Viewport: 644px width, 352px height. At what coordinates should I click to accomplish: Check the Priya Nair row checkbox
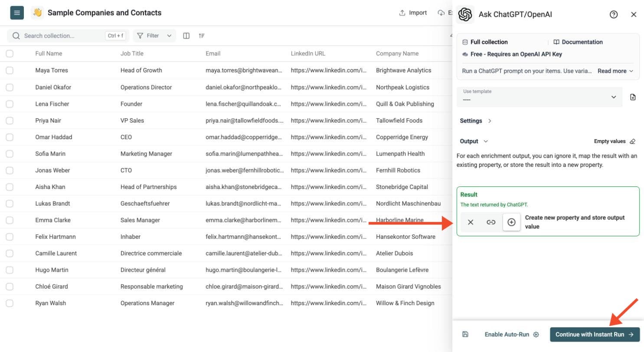click(x=10, y=121)
